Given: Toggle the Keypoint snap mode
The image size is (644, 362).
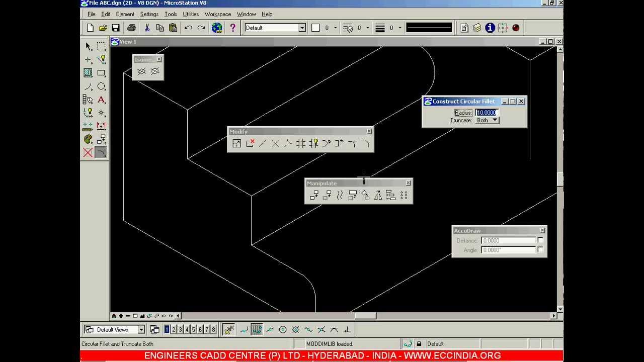Looking at the screenshot, I should pos(257,330).
